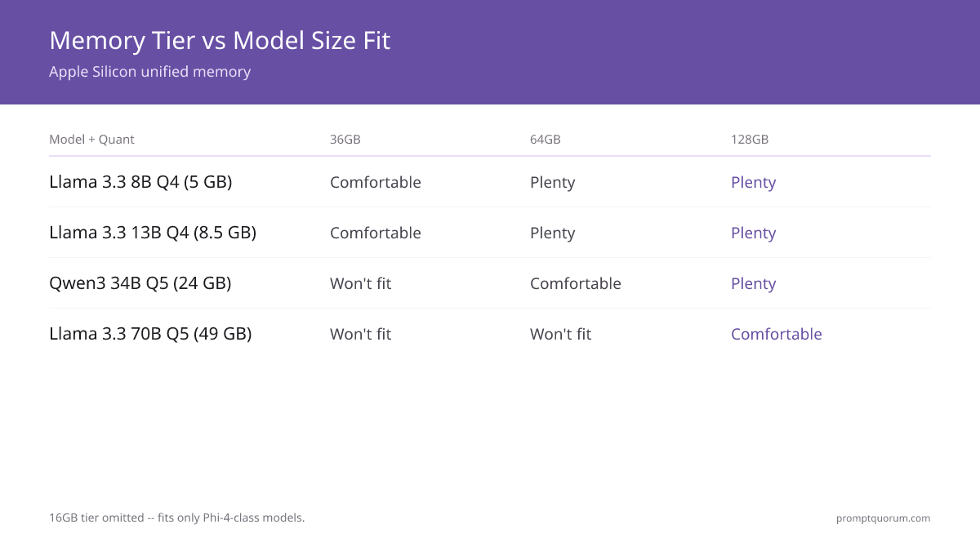
Task: Click 'Plenty' in the Llama 8B 64GB cell
Action: pos(552,183)
